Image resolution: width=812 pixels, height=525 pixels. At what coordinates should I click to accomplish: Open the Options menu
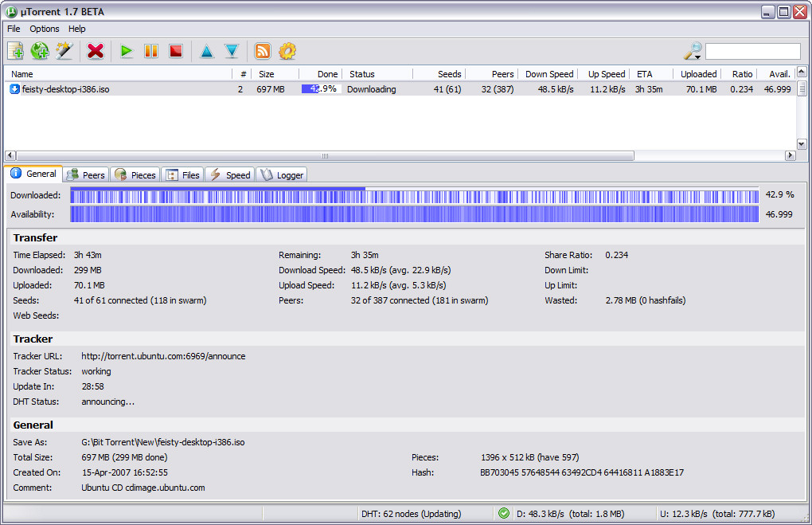pyautogui.click(x=44, y=29)
